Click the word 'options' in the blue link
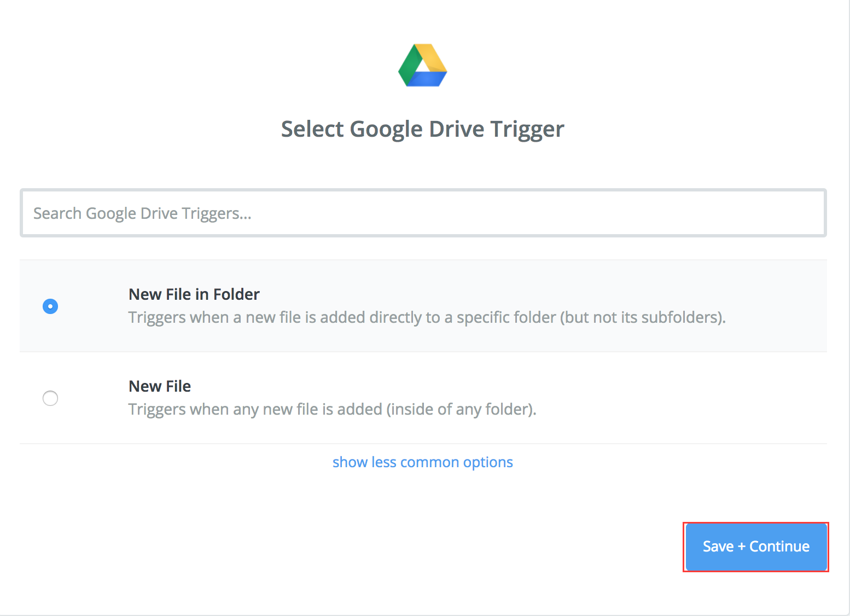The height and width of the screenshot is (616, 850). pos(488,463)
